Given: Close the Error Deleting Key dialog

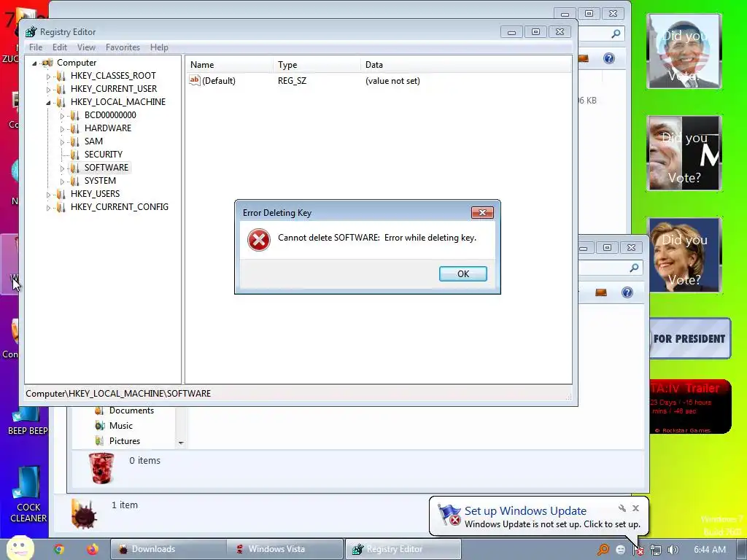Looking at the screenshot, I should [482, 212].
